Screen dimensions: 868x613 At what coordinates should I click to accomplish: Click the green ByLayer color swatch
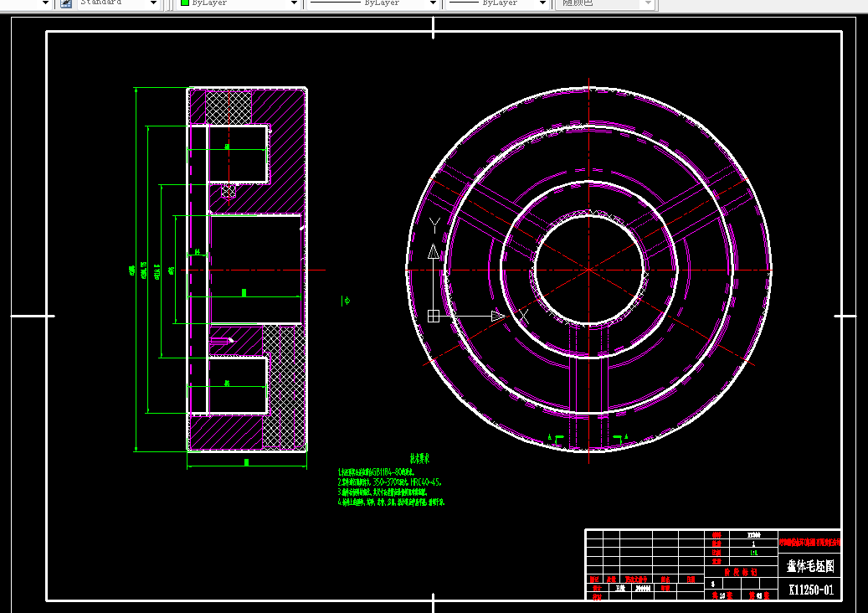click(185, 3)
